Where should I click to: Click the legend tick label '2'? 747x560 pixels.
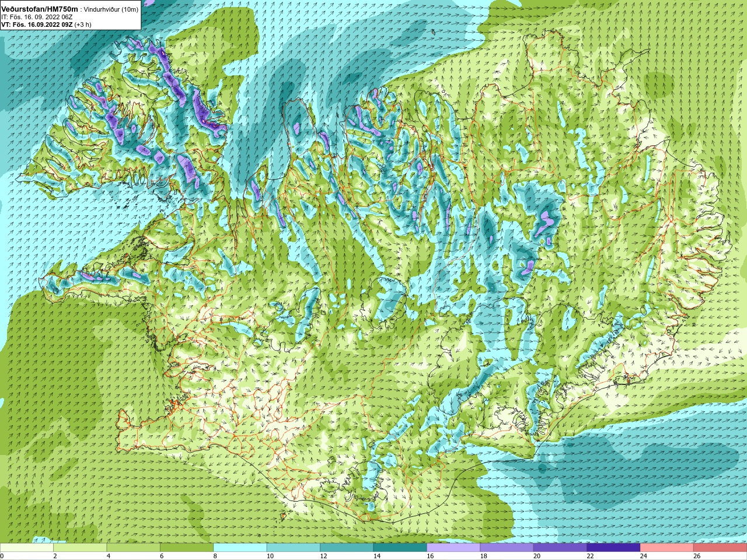[x=55, y=556]
